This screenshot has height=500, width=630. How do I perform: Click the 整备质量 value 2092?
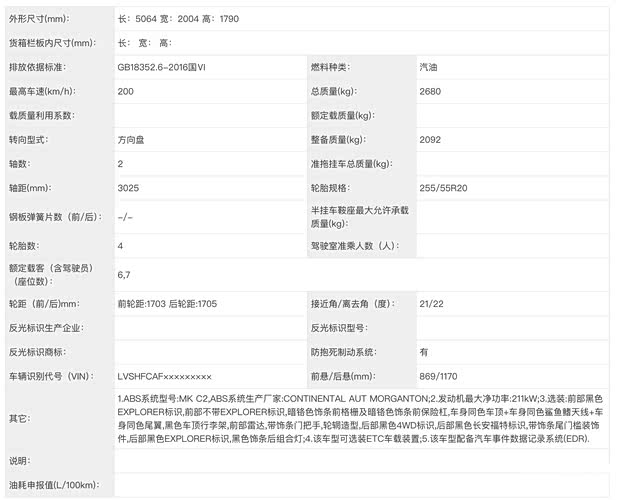(x=431, y=139)
